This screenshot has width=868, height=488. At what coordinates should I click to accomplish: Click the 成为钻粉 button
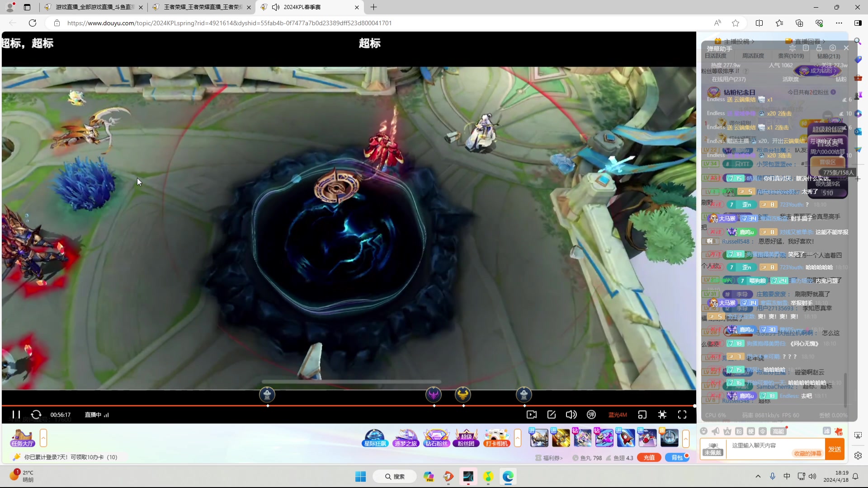818,71
